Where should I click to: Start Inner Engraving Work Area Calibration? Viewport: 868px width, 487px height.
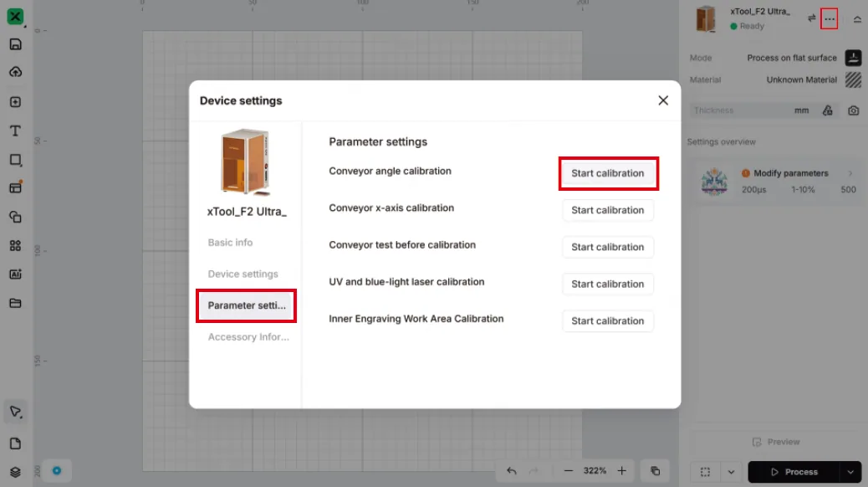point(608,320)
